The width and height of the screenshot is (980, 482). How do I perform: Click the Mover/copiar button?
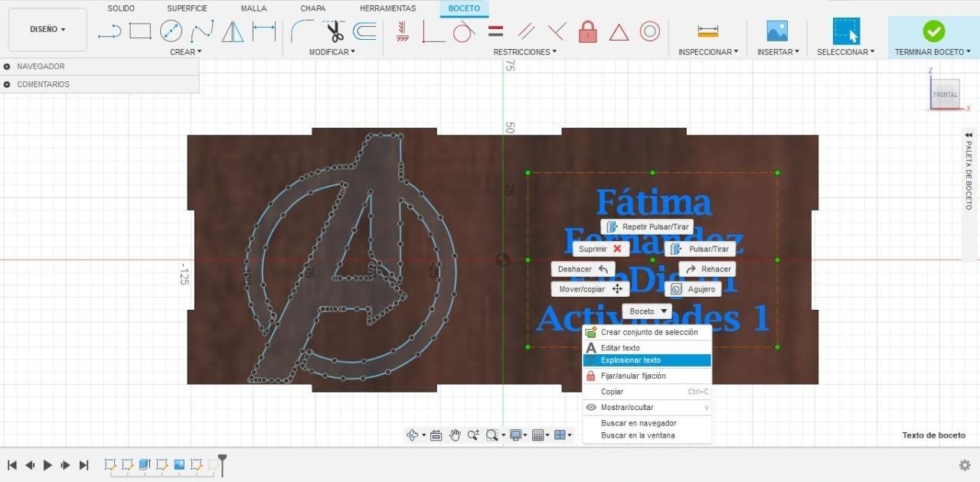pos(590,289)
